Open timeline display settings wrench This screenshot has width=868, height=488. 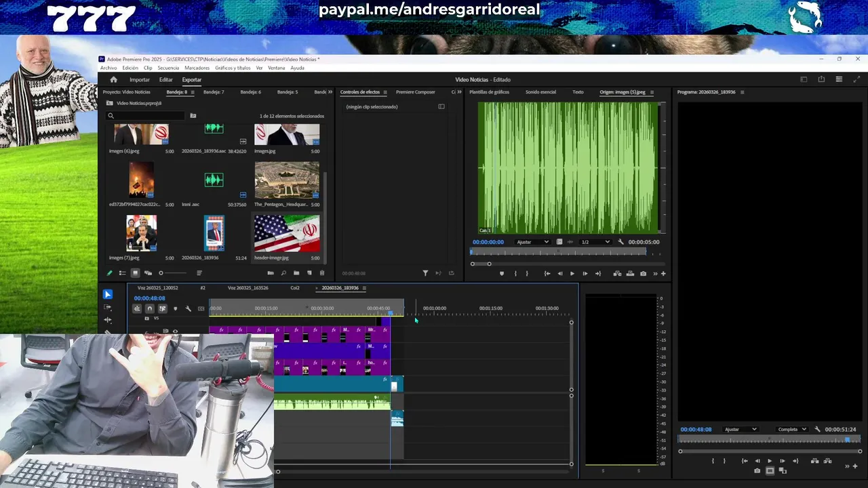pos(188,308)
